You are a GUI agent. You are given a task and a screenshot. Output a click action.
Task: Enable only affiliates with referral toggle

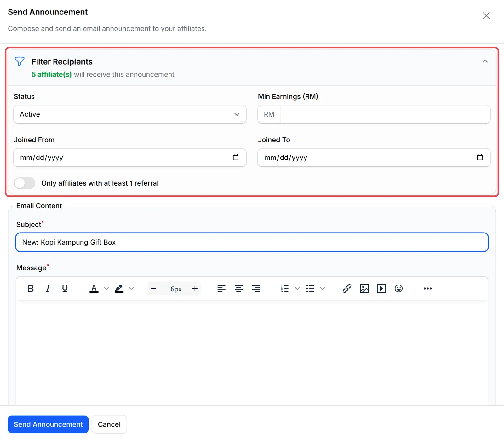25,183
